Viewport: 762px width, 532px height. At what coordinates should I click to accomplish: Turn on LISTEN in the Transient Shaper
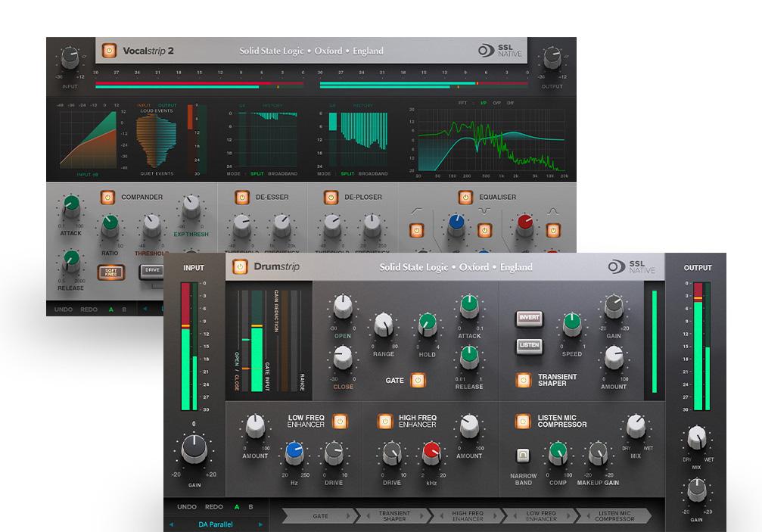coord(529,346)
